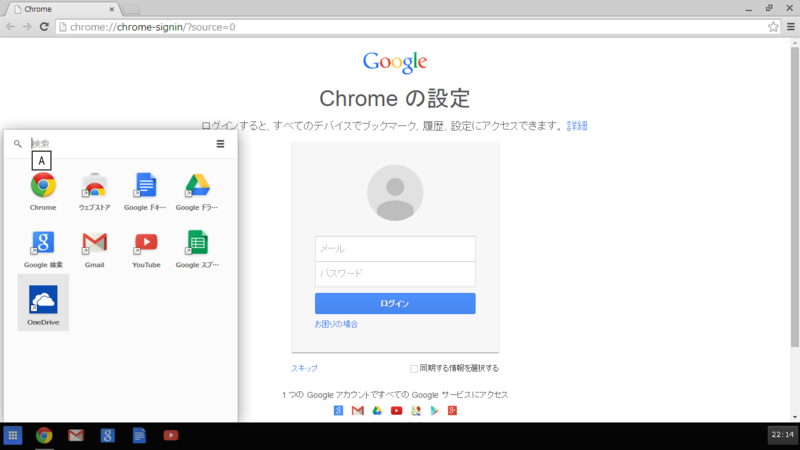Click the clock showing 22:14
The width and height of the screenshot is (800, 450).
pos(783,435)
